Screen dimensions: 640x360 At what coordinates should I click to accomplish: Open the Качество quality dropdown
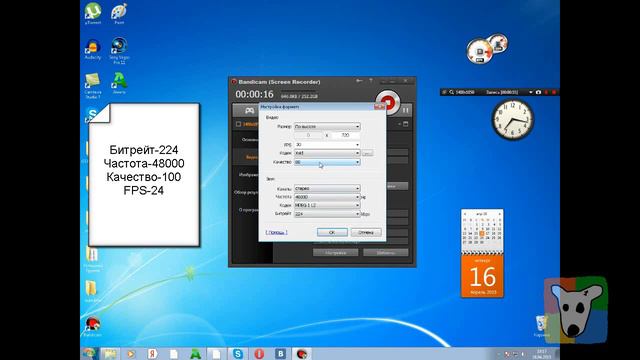[327, 162]
